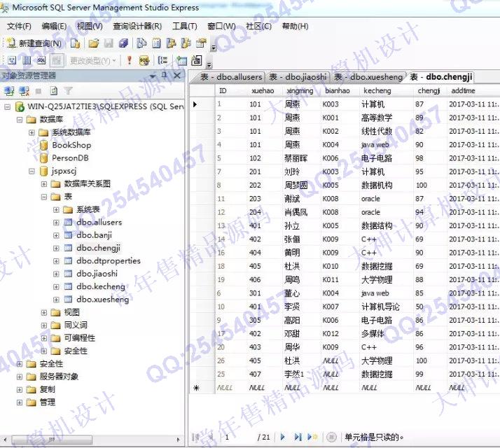Switch to the dbo.allusers table tab
Screen dimensions: 500x448
[x=231, y=77]
